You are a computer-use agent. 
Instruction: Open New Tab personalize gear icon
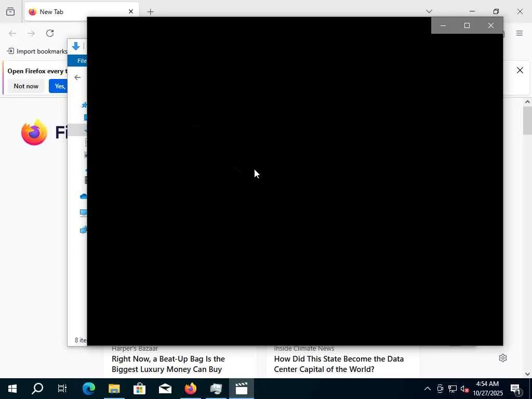(x=503, y=358)
